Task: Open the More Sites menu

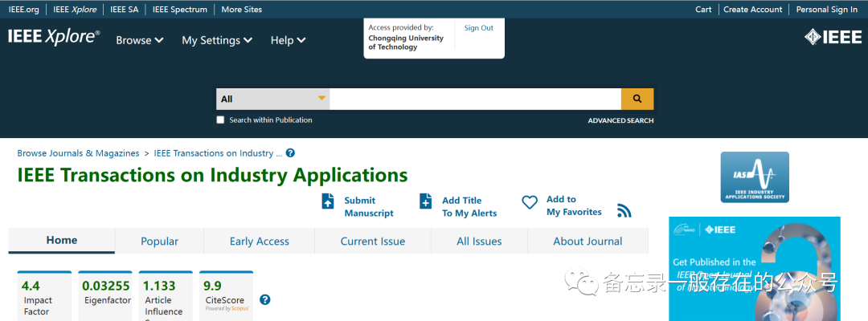Action: click(242, 10)
